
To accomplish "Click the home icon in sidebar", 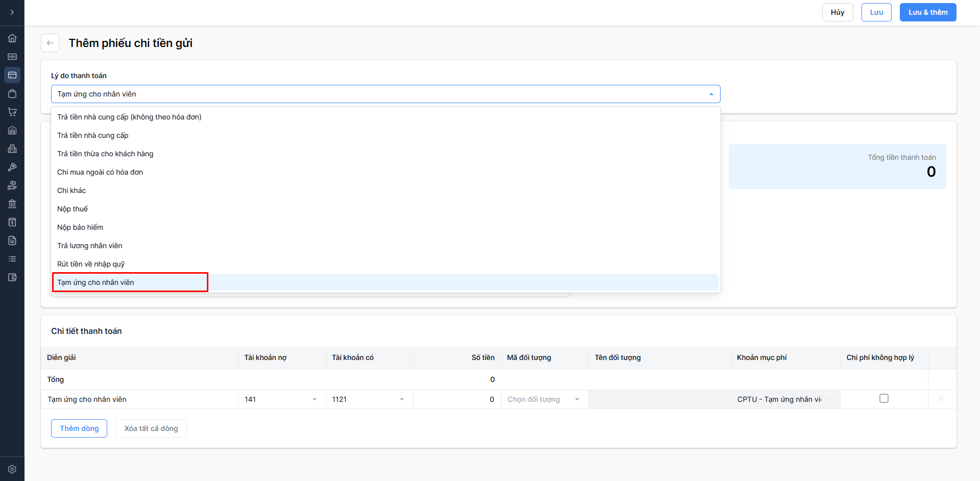I will pyautogui.click(x=12, y=38).
